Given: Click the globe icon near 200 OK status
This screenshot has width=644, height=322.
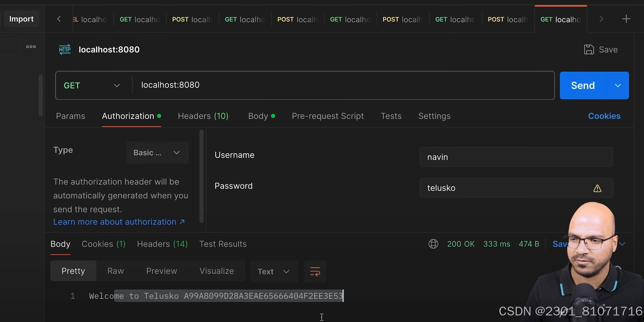Looking at the screenshot, I should pos(433,244).
